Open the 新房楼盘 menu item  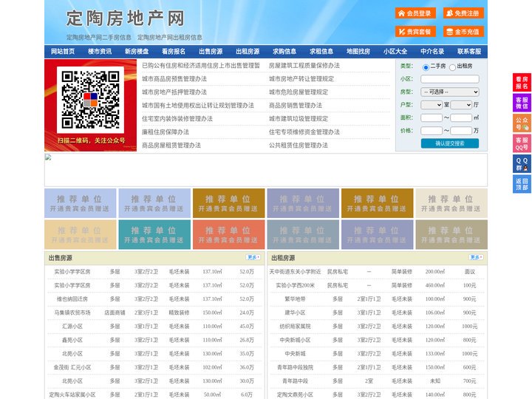pos(137,52)
